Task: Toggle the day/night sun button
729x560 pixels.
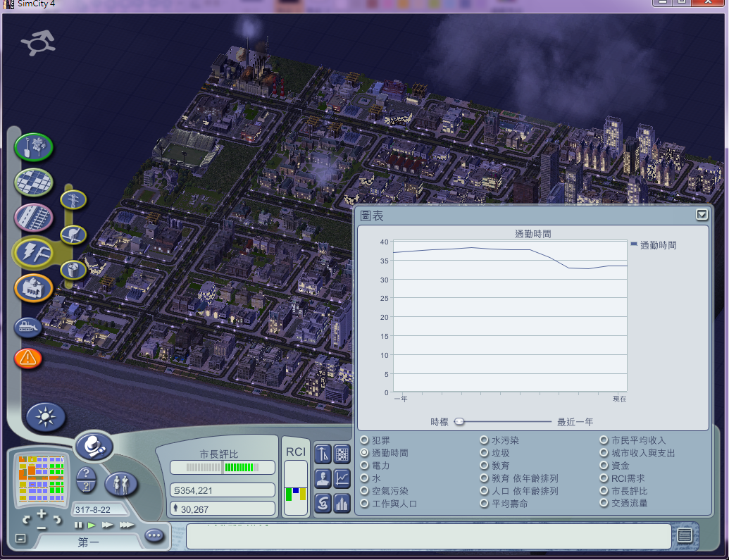Action: pos(46,417)
